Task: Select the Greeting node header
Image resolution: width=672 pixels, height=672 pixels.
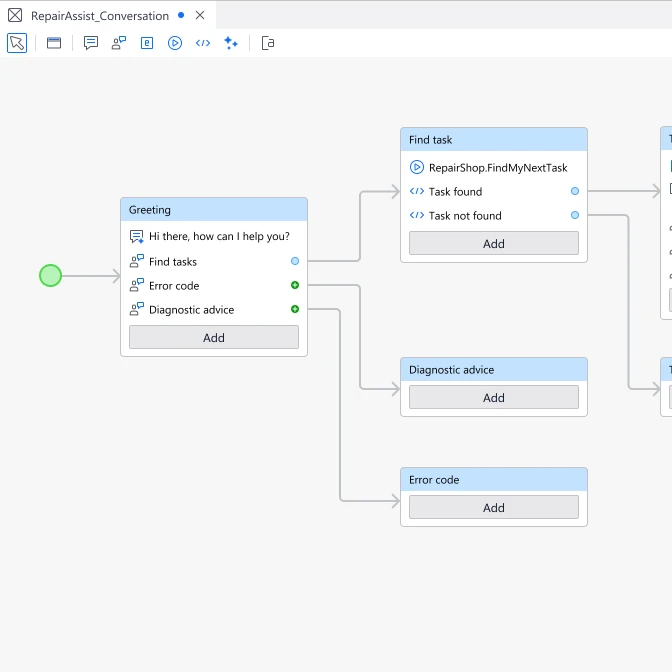Action: pyautogui.click(x=214, y=210)
